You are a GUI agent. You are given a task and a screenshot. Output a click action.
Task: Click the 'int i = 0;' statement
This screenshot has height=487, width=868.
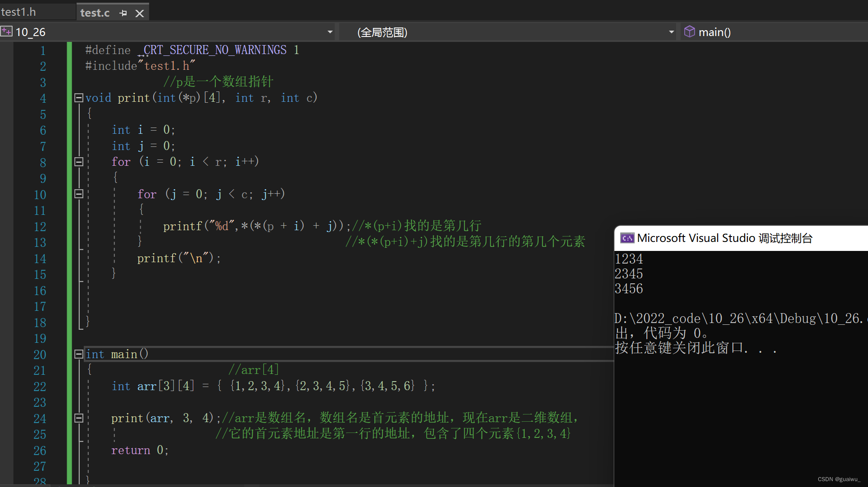[143, 130]
